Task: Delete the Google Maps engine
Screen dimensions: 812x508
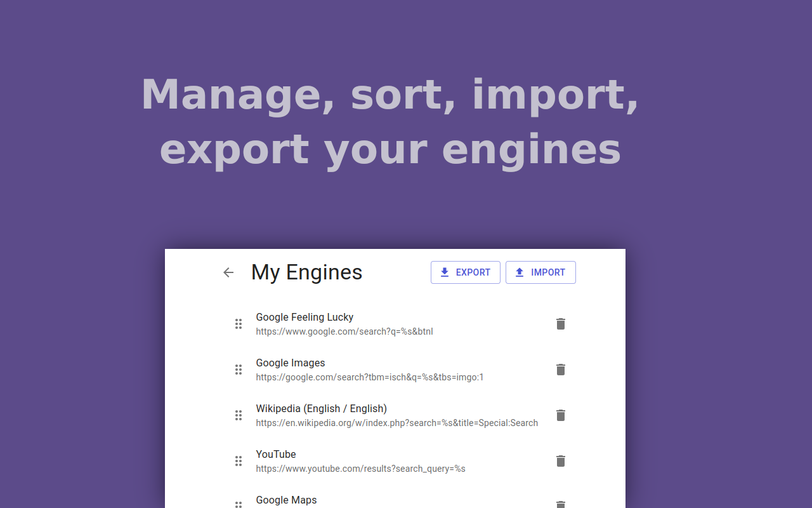Action: click(x=560, y=504)
